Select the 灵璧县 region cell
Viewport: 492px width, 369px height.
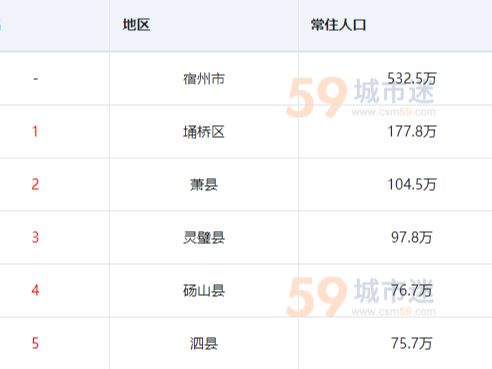[x=204, y=237]
